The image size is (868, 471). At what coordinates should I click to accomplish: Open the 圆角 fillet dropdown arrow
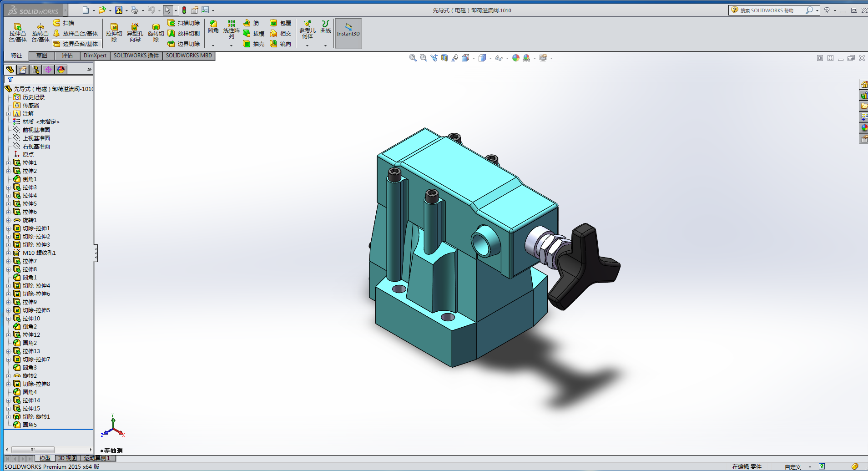tap(213, 46)
